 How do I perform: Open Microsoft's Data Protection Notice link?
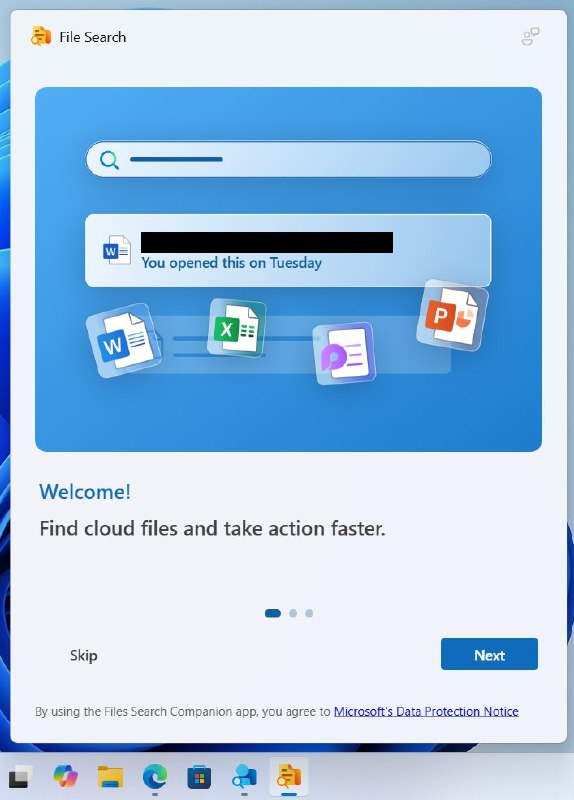click(x=426, y=711)
